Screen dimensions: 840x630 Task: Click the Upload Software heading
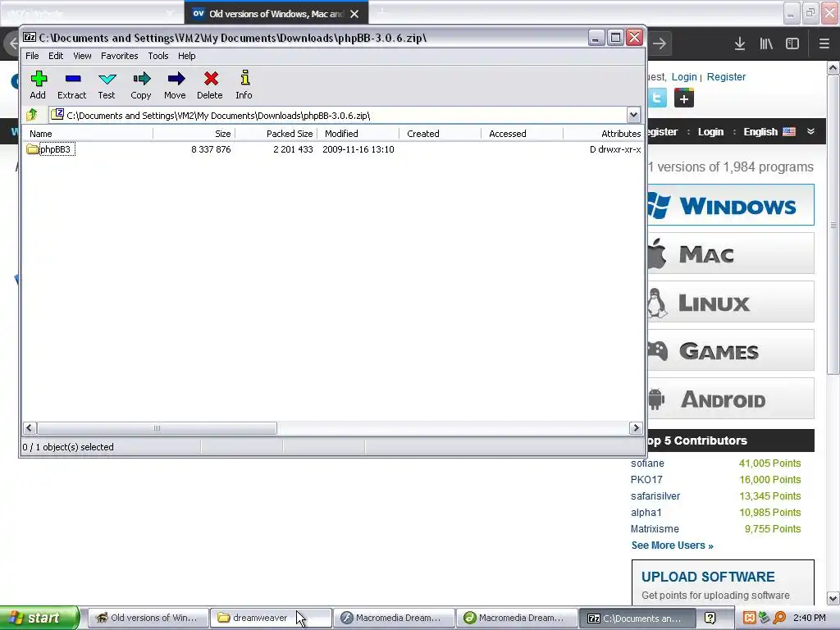(x=708, y=577)
